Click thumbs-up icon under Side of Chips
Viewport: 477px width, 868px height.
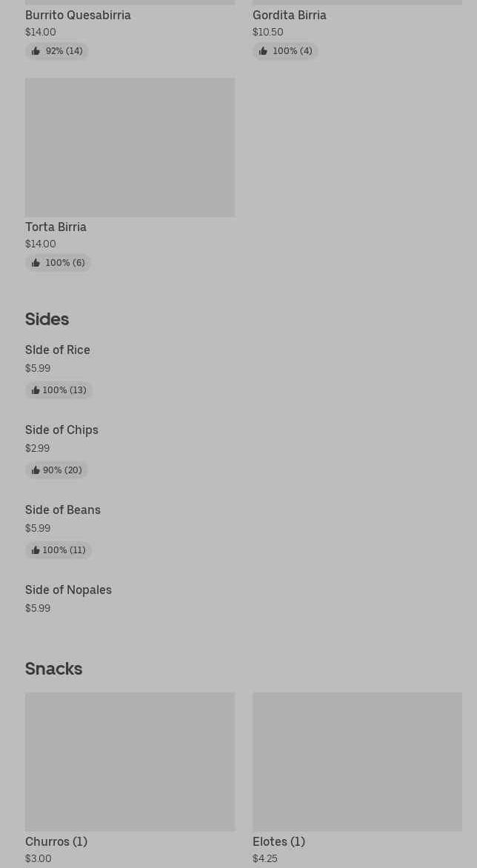[x=36, y=470]
